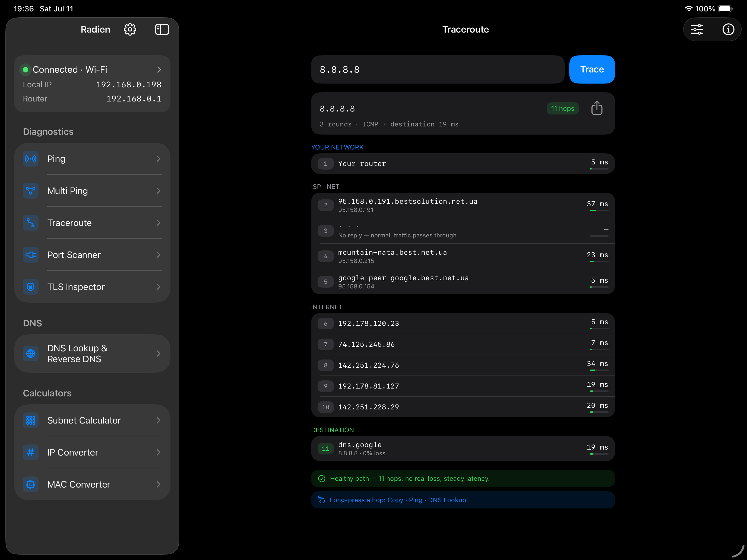Select hop 2 95.158.0.191.bestsolution.net.ua
The image size is (747, 560).
point(463,205)
